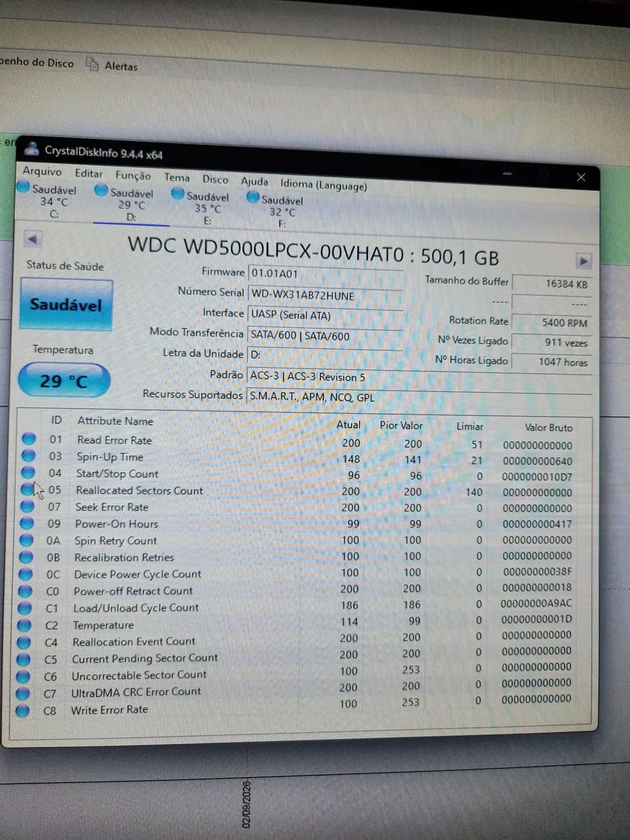The height and width of the screenshot is (840, 630).
Task: Click the 29 °C temperature button
Action: click(64, 381)
